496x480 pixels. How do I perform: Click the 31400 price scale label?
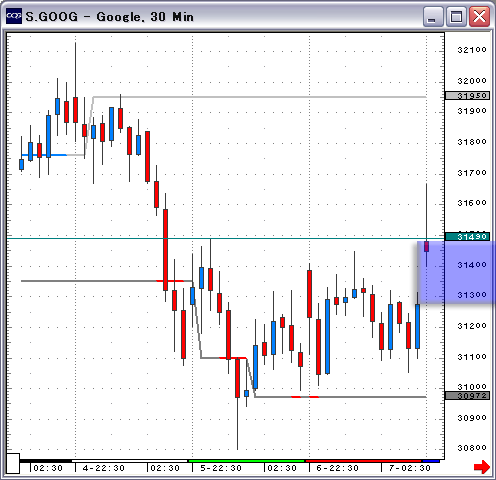pyautogui.click(x=472, y=265)
